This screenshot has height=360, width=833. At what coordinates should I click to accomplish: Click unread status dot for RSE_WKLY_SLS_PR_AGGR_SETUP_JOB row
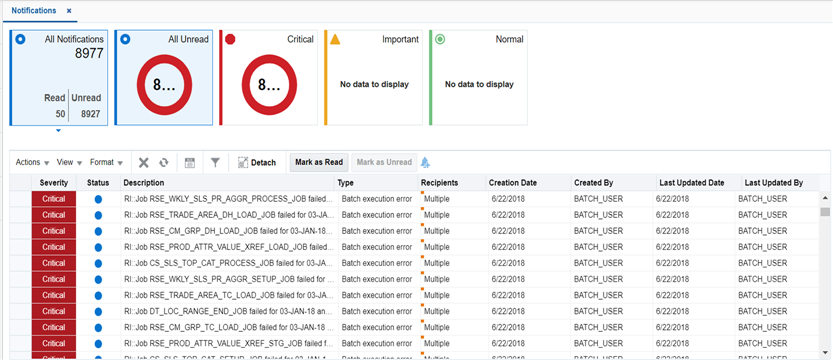pyautogui.click(x=98, y=279)
